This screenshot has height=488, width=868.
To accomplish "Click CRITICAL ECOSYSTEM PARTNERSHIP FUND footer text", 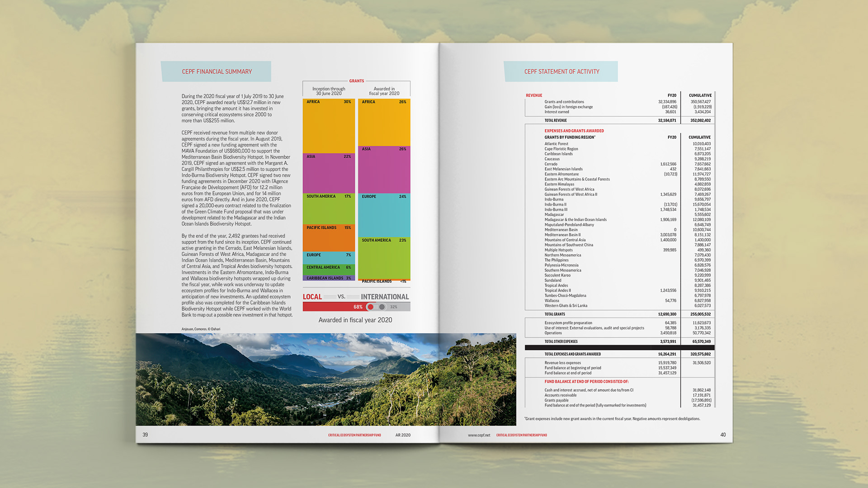I will pos(354,435).
